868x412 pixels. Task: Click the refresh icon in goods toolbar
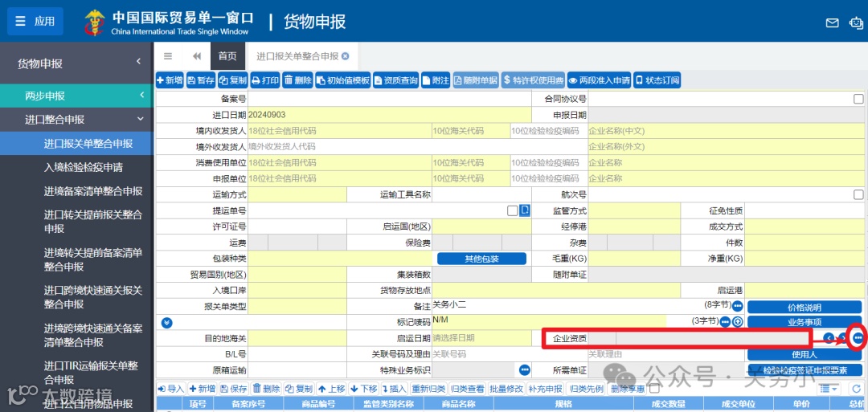(857, 389)
